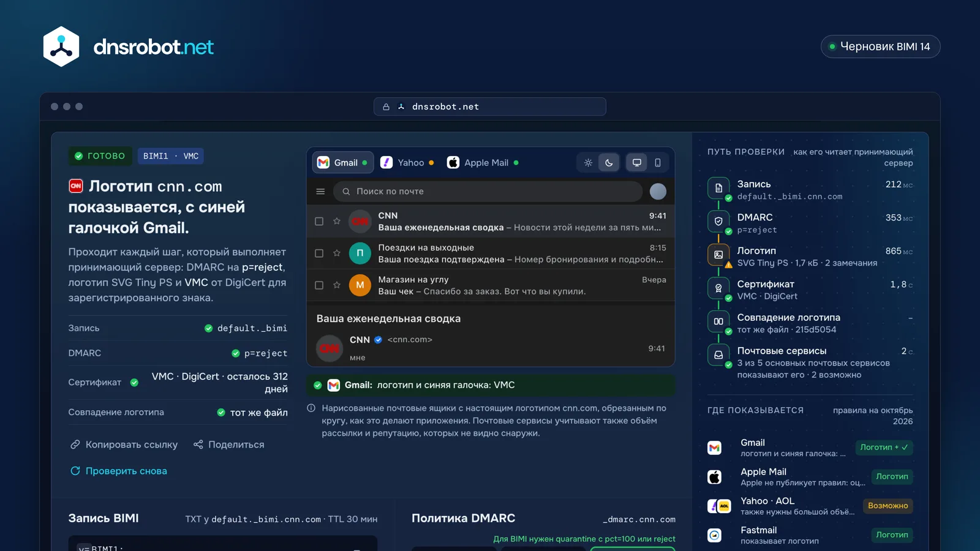Click the BIMI1 · VMC tag
980x551 pixels.
pos(170,156)
